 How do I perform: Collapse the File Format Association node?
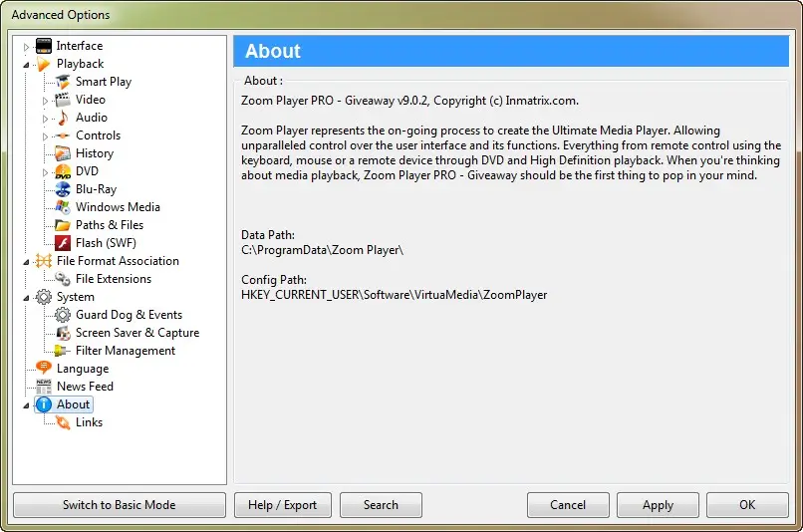pyautogui.click(x=26, y=262)
